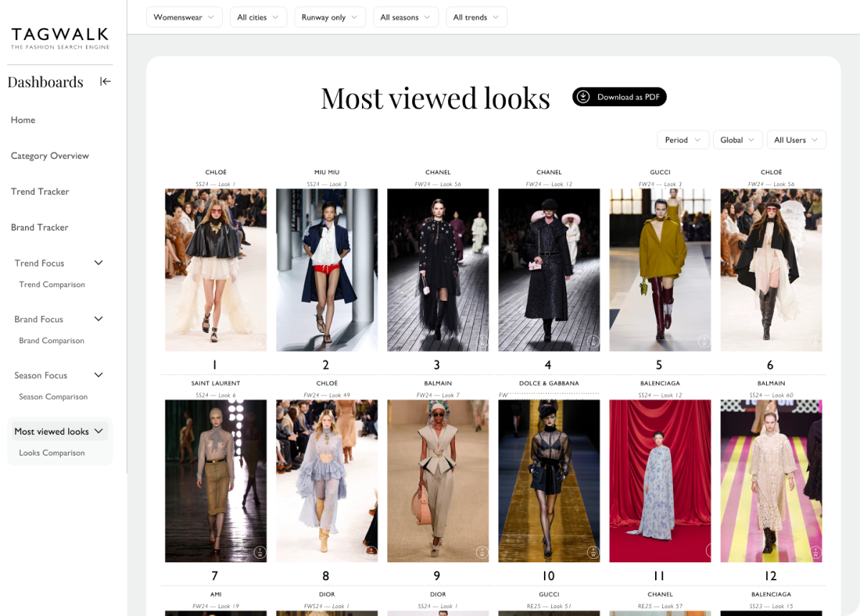Open the Womenswear category dropdown
This screenshot has height=616, width=860.
point(184,17)
